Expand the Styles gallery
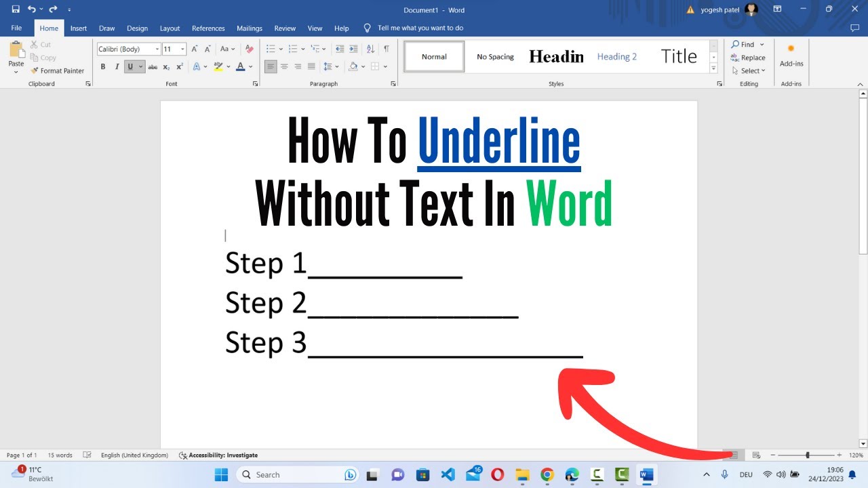This screenshot has width=868, height=488. click(713, 68)
